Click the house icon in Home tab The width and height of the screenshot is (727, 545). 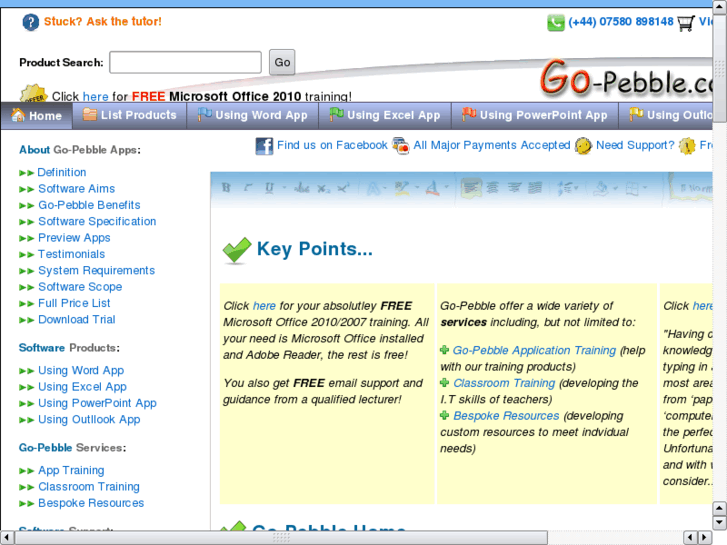coord(18,115)
